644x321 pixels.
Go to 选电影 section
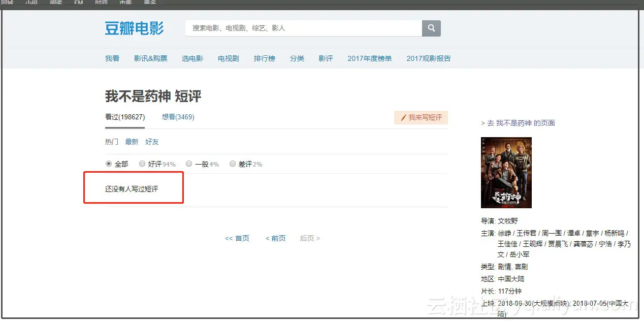click(x=192, y=58)
